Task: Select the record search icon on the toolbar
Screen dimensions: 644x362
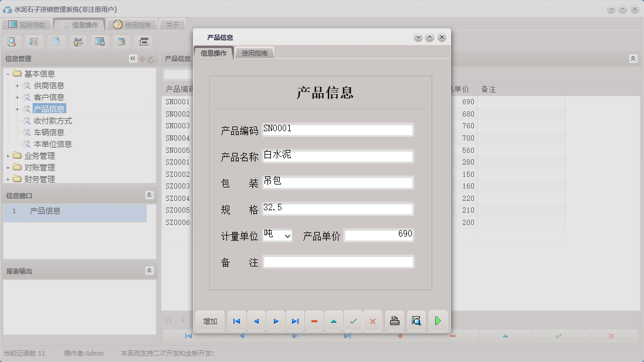Action: (12, 41)
